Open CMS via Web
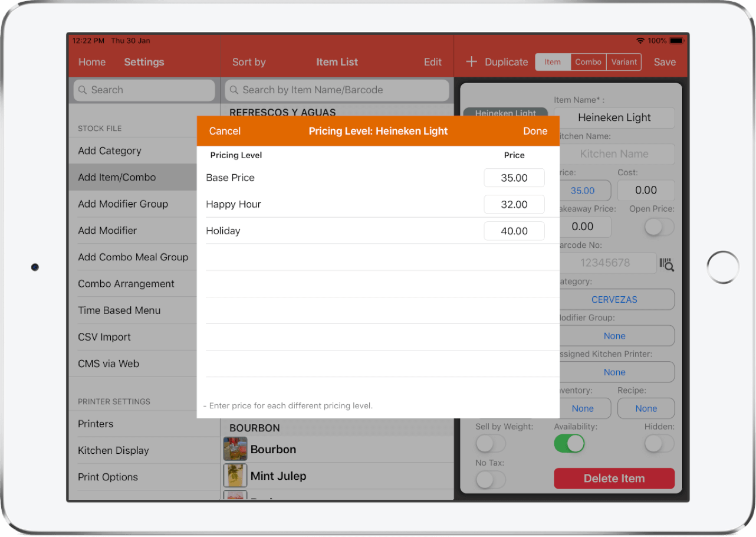The image size is (756, 537). (133, 364)
